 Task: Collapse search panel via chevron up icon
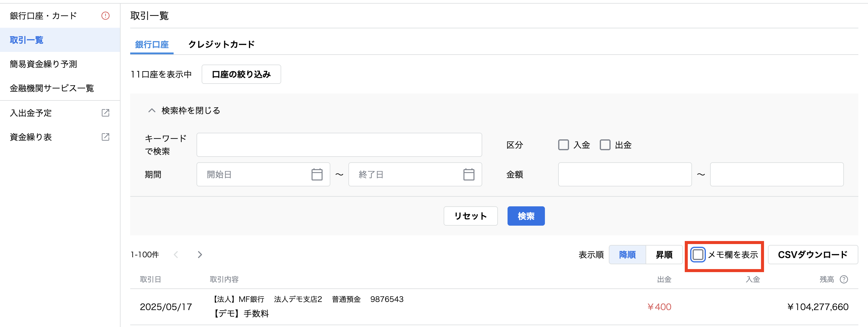(x=152, y=111)
